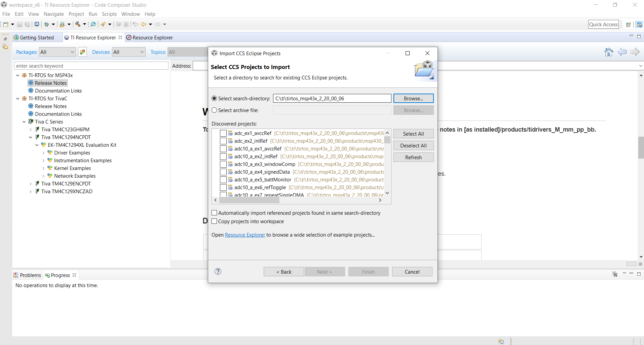Click the search-directory path input field
Screen dimensions: 644x345
(x=332, y=98)
